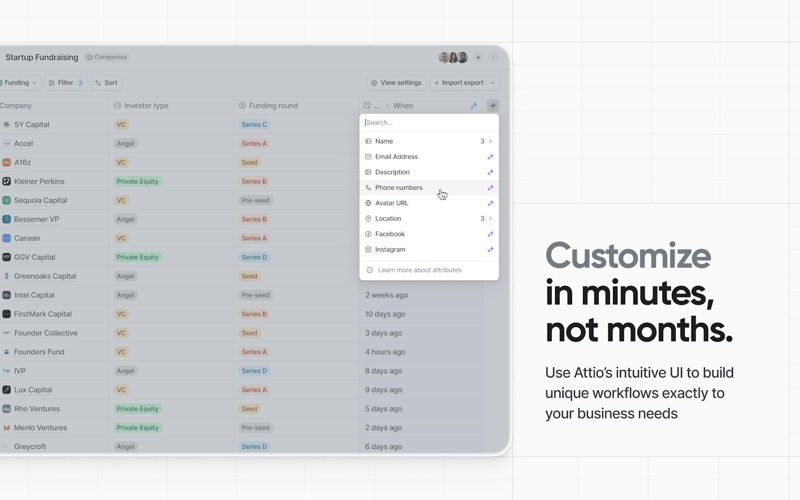800x500 pixels.
Task: Click the Search attributes input field
Action: [429, 122]
